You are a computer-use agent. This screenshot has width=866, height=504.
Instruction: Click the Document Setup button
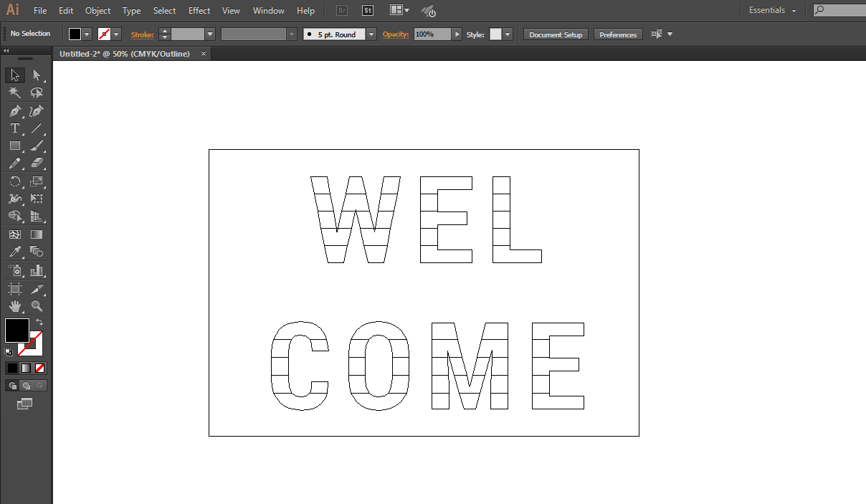[x=556, y=34]
